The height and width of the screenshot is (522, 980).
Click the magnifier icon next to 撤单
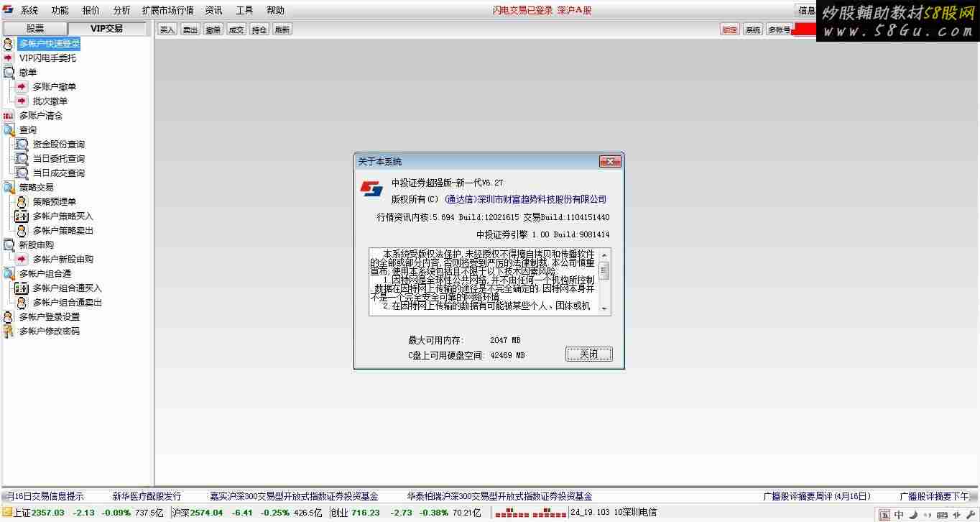point(9,73)
